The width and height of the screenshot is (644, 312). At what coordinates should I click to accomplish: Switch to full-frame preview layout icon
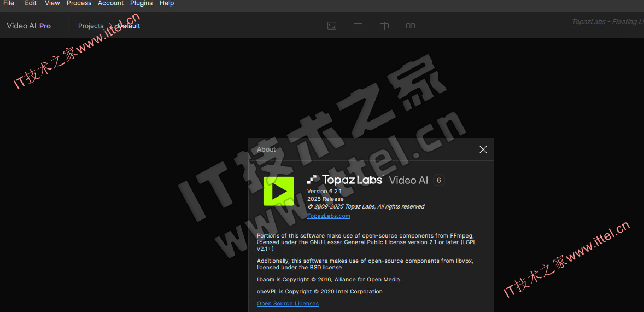click(332, 26)
